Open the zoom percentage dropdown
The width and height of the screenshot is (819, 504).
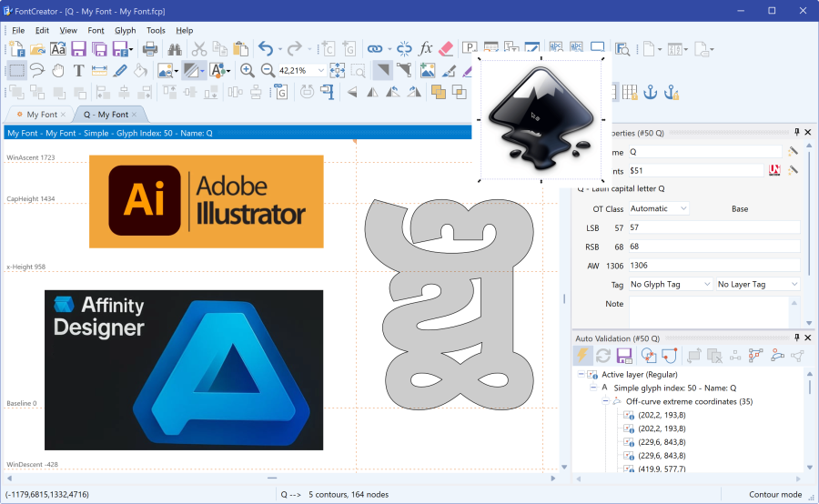tap(321, 70)
